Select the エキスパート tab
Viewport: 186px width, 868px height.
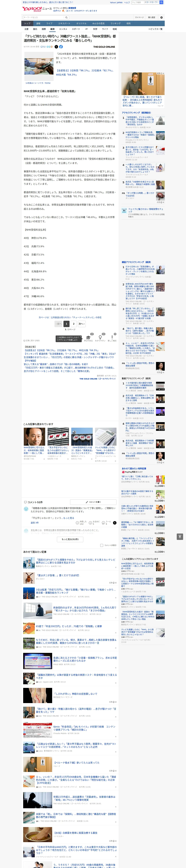(64, 24)
